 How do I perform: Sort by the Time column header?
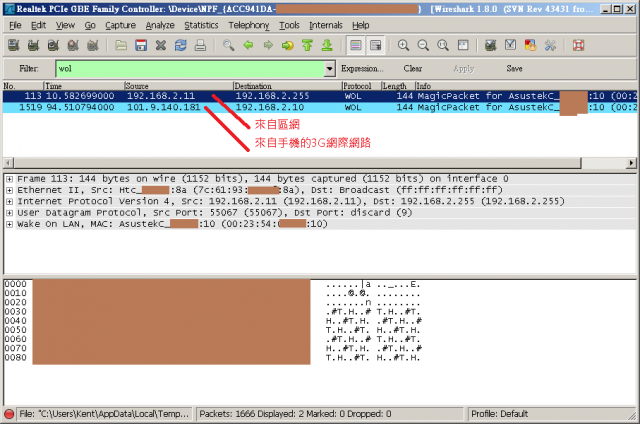(x=84, y=86)
